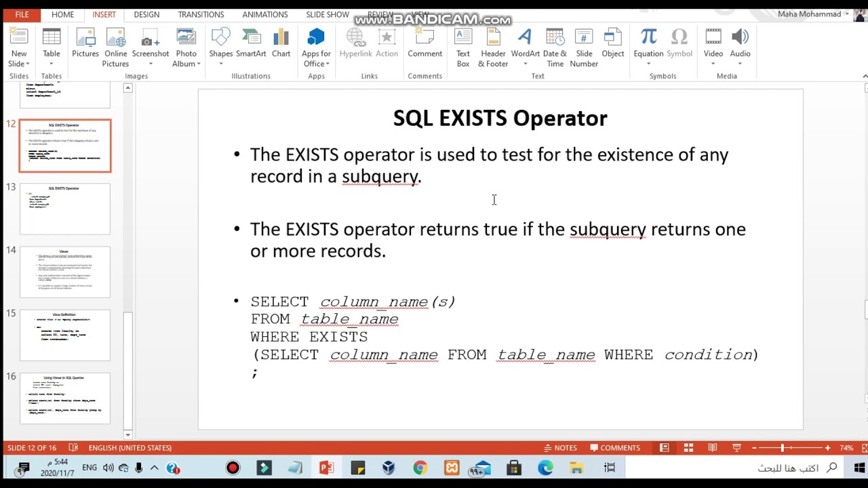868x488 pixels.
Task: Open the Audio dropdown arrow
Action: [740, 64]
